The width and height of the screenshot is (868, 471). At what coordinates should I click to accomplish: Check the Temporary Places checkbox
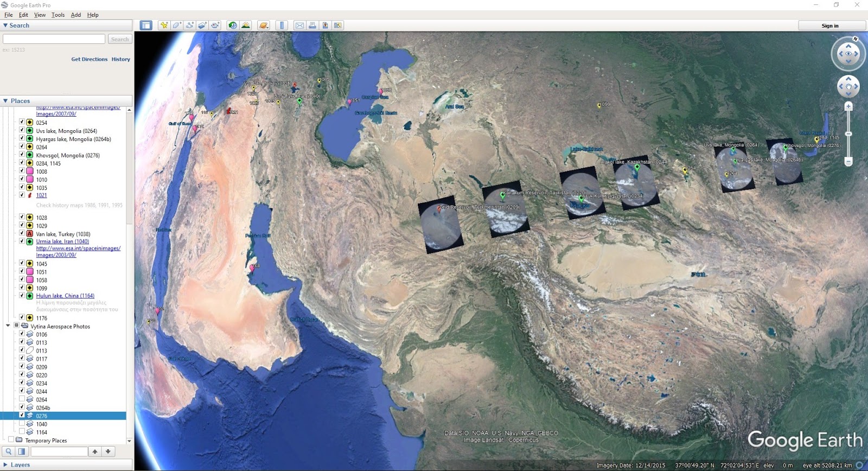[11, 440]
